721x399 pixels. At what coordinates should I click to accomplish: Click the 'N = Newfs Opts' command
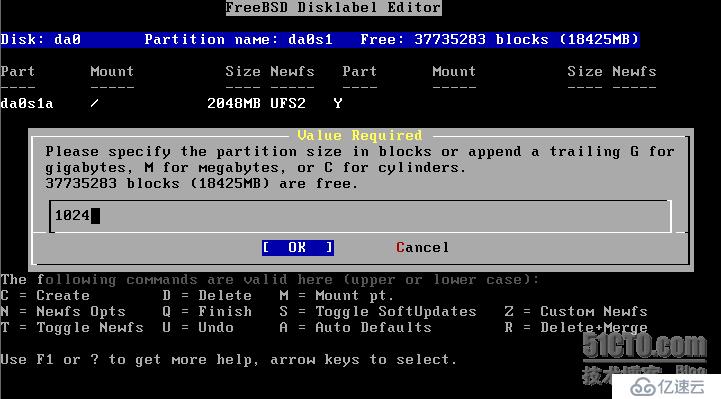[63, 312]
